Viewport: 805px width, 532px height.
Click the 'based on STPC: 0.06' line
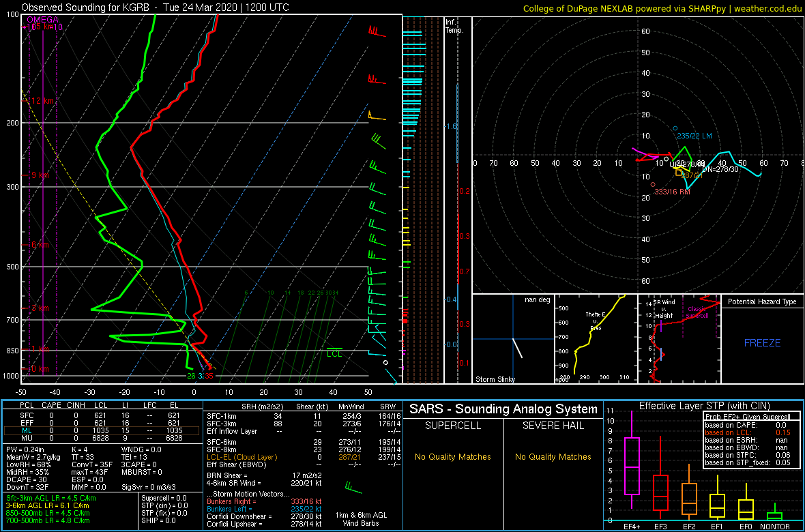[x=747, y=456]
